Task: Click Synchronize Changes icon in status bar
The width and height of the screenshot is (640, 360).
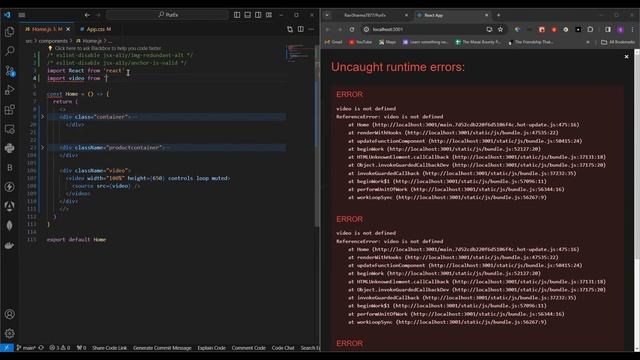Action: pos(41,348)
